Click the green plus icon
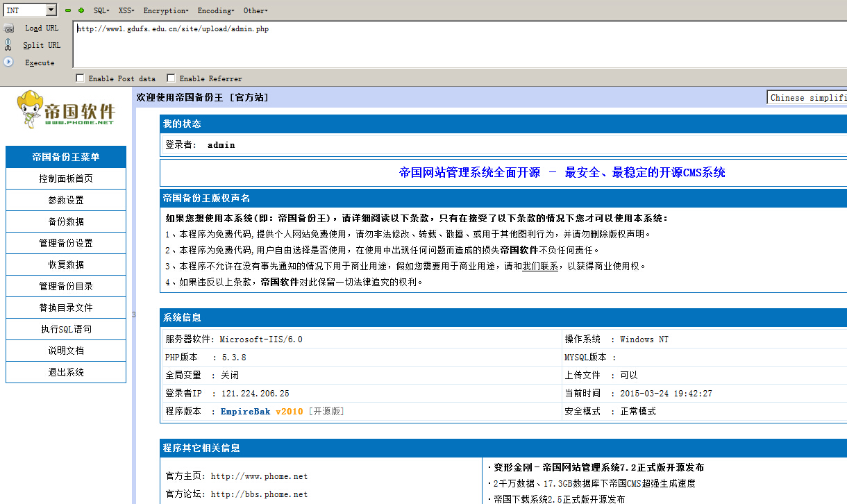 (x=81, y=10)
